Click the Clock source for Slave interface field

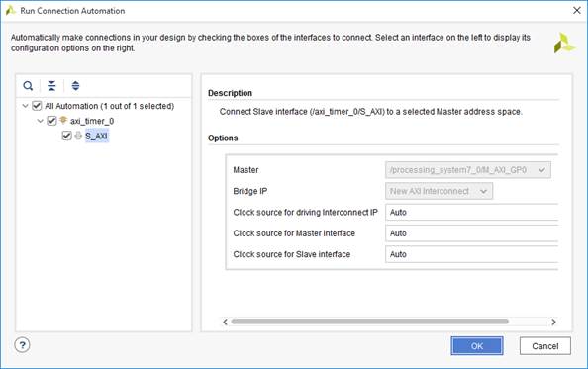[x=471, y=254]
